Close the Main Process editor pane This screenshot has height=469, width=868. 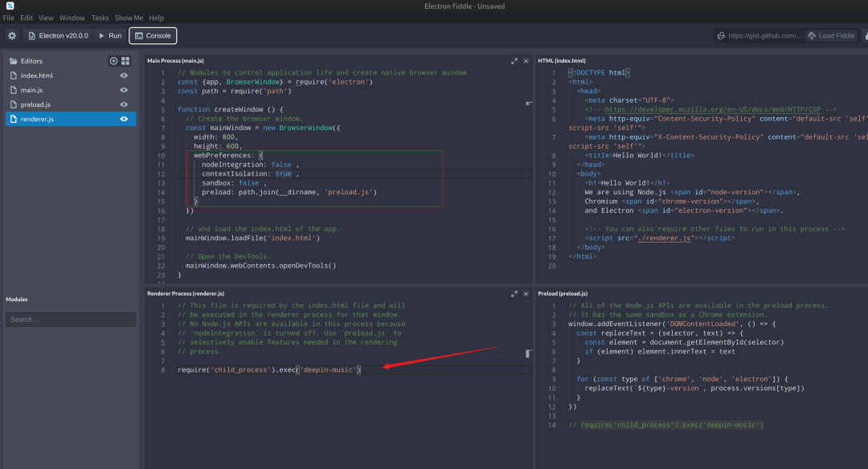pos(526,61)
